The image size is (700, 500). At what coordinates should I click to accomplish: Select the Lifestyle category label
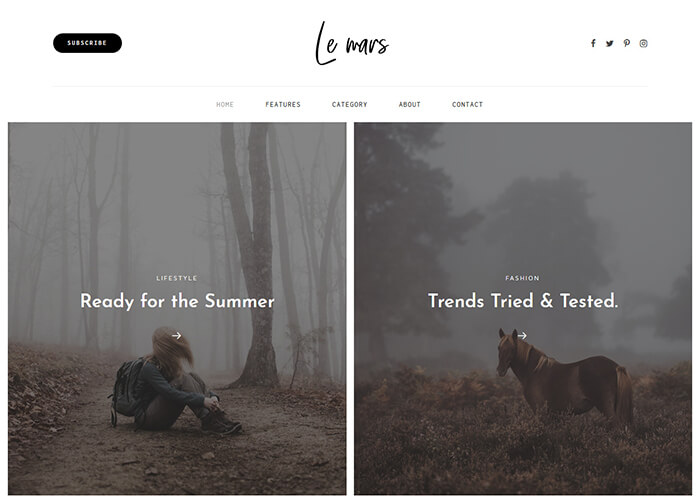[x=177, y=278]
